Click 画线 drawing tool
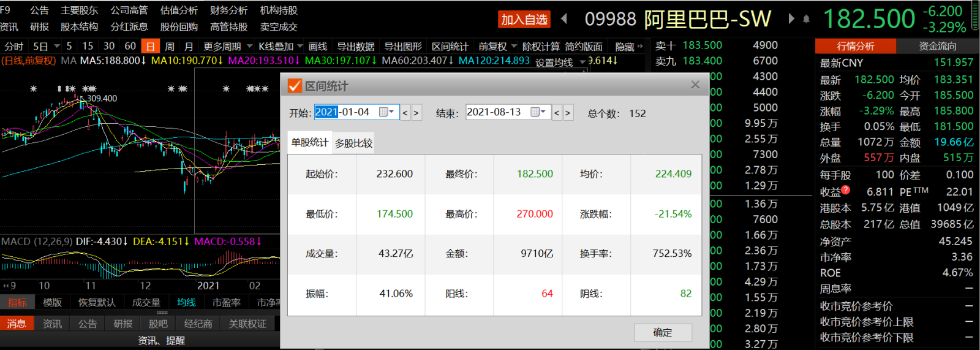 point(317,47)
